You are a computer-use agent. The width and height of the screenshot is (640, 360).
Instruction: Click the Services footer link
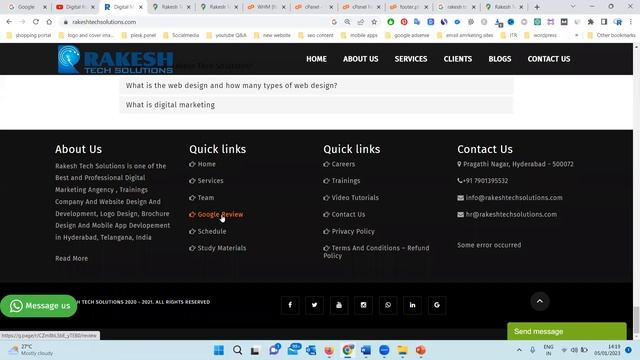click(x=206, y=181)
